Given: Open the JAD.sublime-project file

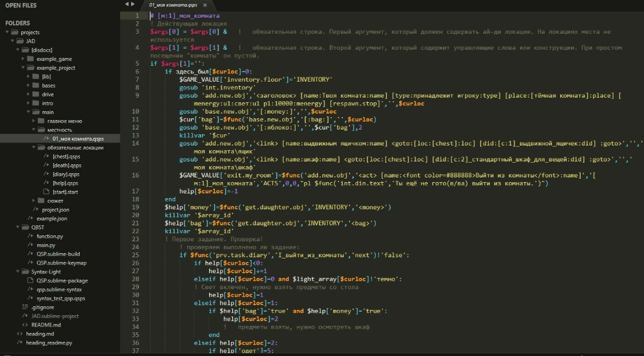Looking at the screenshot, I should pyautogui.click(x=55, y=316).
